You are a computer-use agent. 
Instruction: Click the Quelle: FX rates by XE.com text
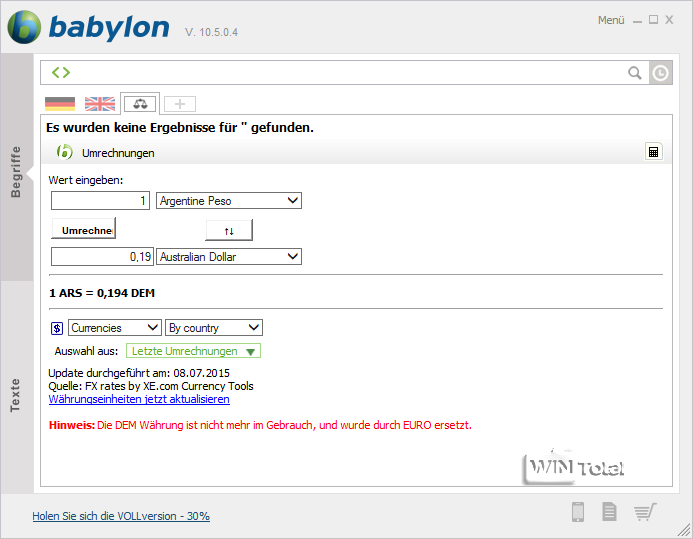click(151, 386)
